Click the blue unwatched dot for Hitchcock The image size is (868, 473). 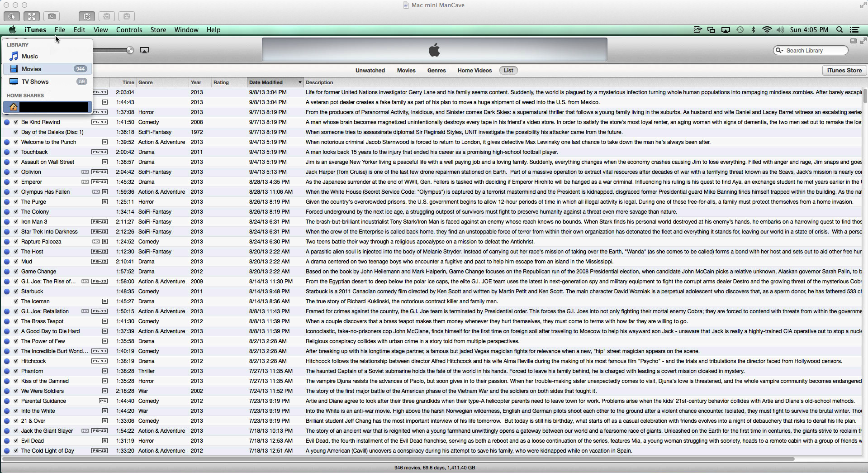[7, 361]
